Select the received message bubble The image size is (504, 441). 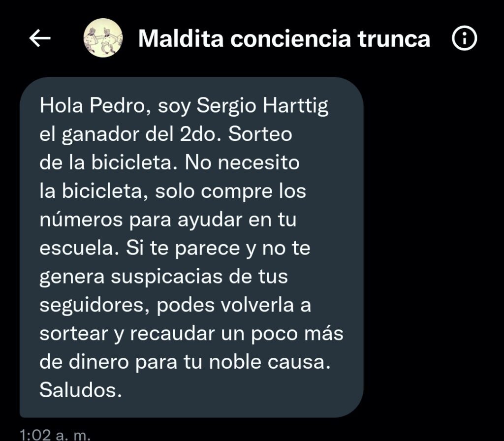click(191, 247)
